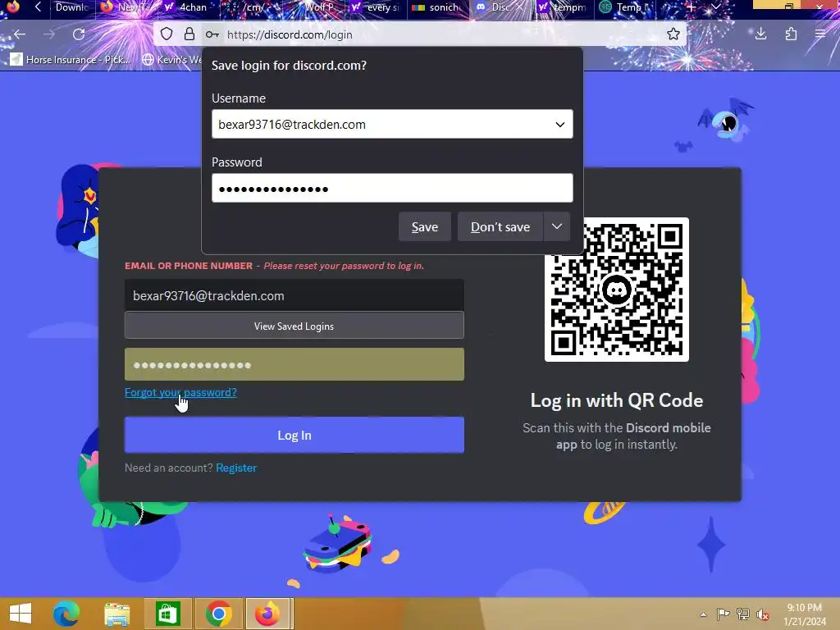Screen dimensions: 840x630
Task: Click the Firefox taskbar icon
Action: 267,614
